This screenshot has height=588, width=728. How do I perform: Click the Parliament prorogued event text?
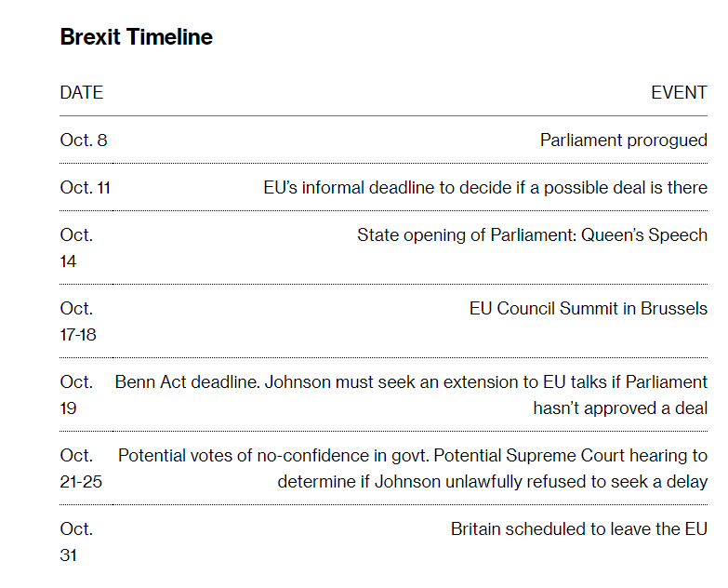tap(624, 140)
